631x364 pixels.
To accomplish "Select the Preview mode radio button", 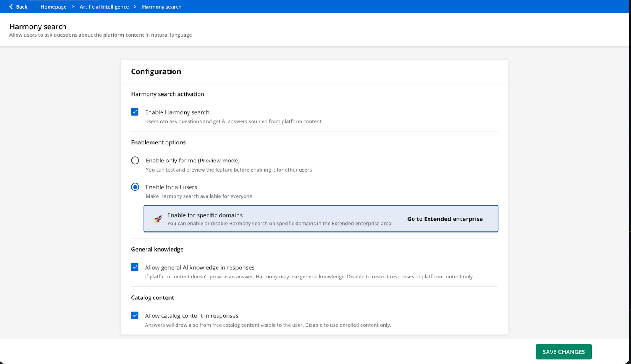I will pos(135,161).
